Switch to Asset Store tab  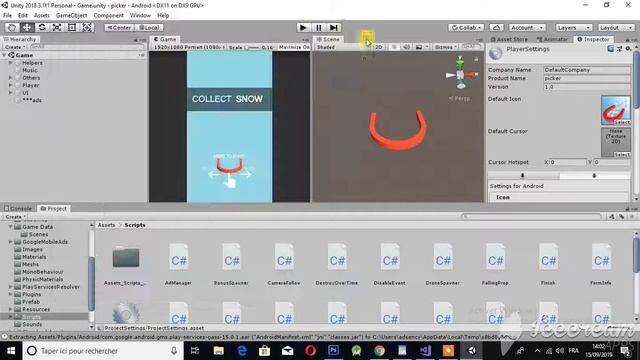pos(509,39)
